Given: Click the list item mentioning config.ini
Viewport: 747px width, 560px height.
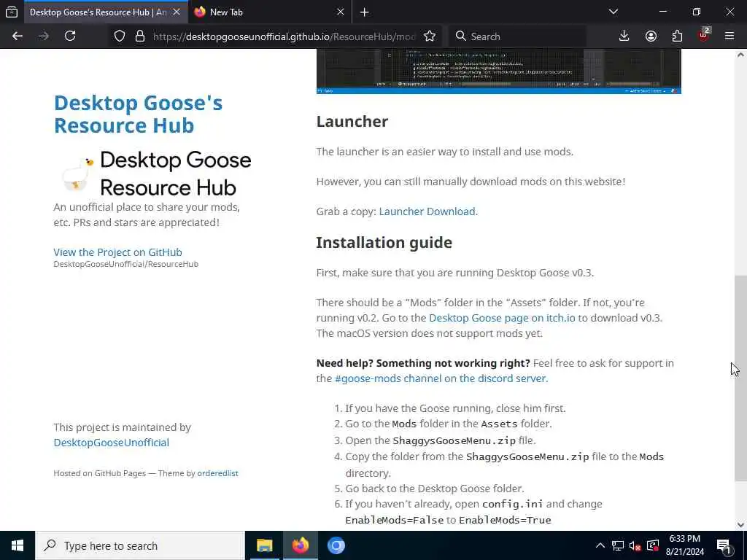Looking at the screenshot, I should pyautogui.click(x=473, y=512).
